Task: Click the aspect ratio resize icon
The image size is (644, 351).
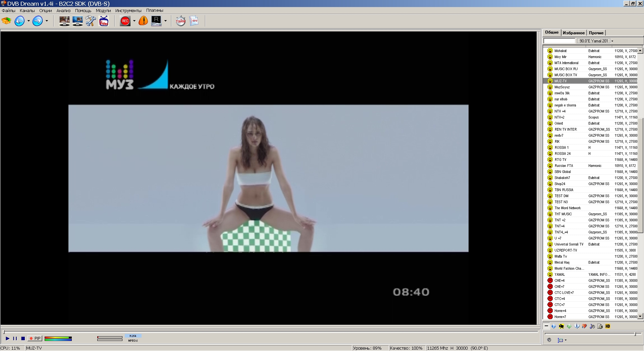Action: [560, 340]
